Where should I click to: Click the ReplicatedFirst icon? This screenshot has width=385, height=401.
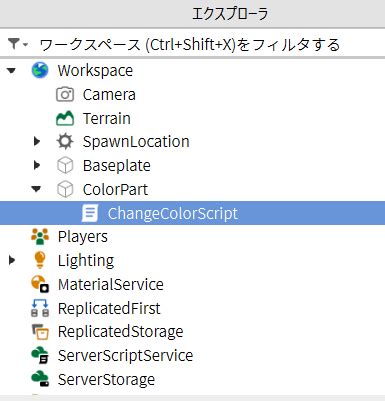coord(40,308)
